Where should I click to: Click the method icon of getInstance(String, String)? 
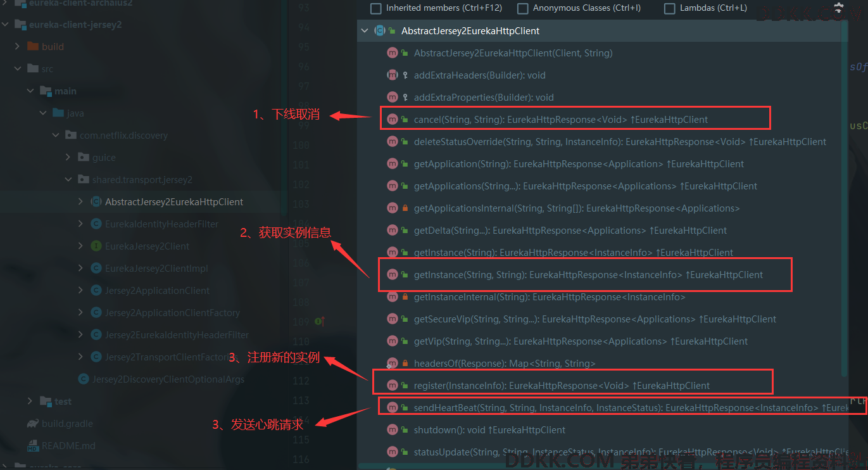coord(392,275)
